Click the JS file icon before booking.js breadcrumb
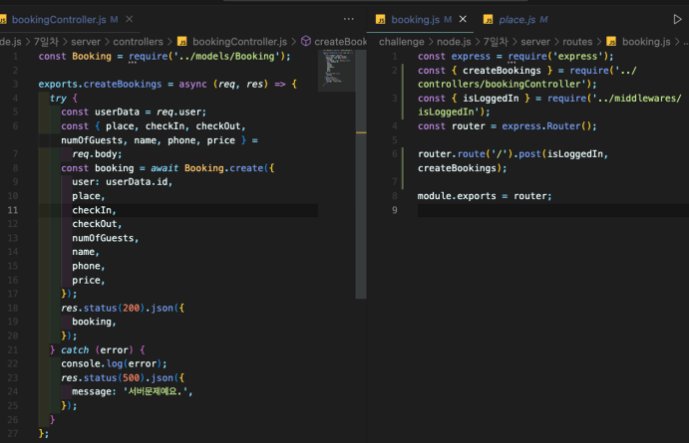The width and height of the screenshot is (689, 443). click(611, 42)
